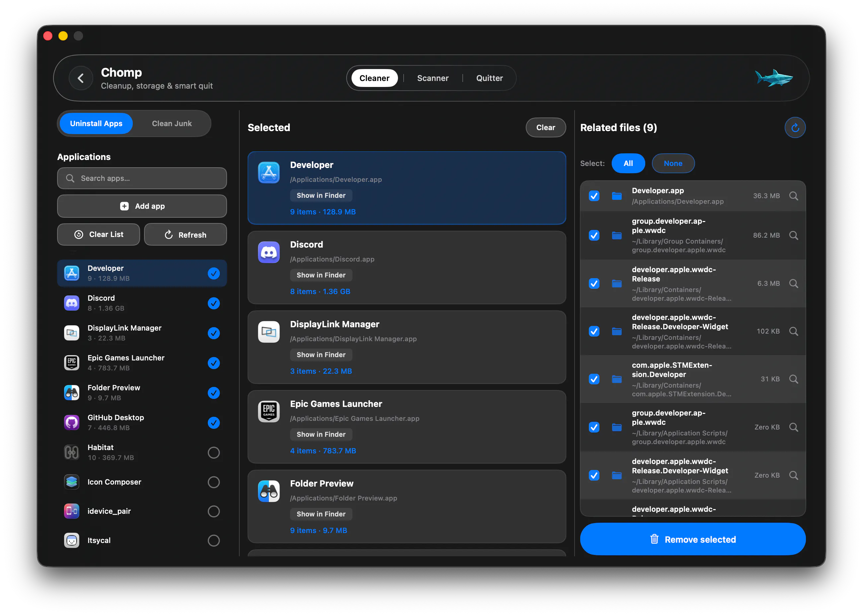Click the Itsycal icon in applications list
The image size is (863, 616).
click(72, 541)
